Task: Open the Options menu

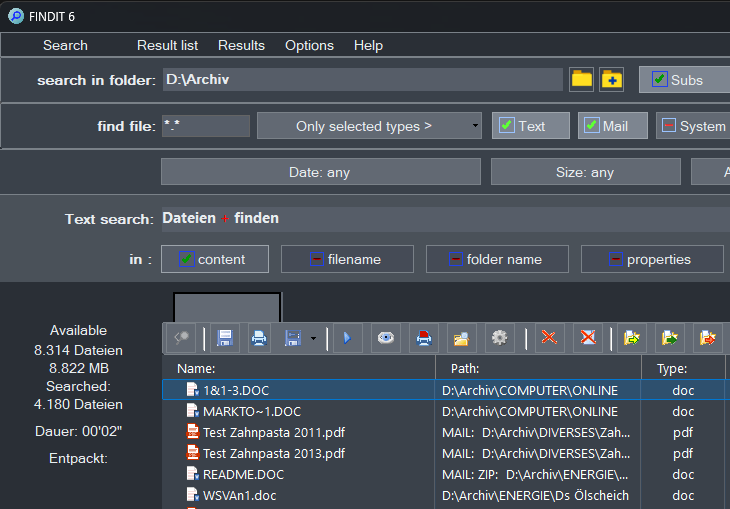Action: click(x=309, y=45)
